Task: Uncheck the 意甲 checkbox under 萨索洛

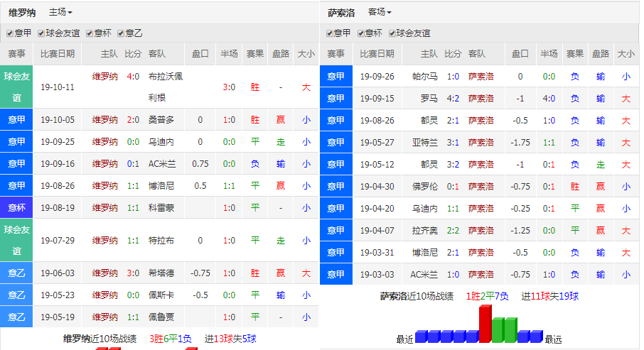Action: click(x=329, y=33)
